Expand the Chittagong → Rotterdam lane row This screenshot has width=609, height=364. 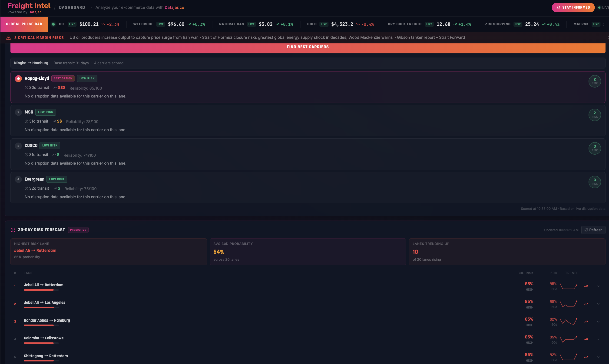598,357
